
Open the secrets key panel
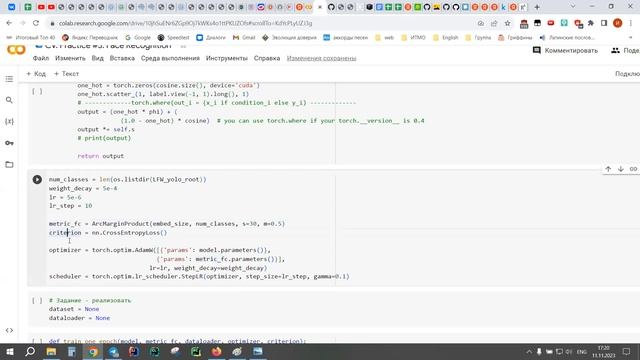(9, 143)
